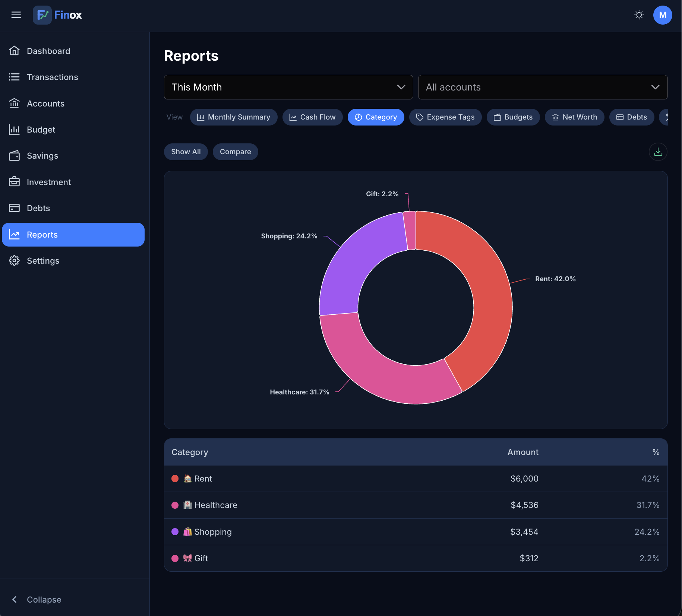Click the Rent: 42.0% chart label
The image size is (682, 616).
pos(555,279)
